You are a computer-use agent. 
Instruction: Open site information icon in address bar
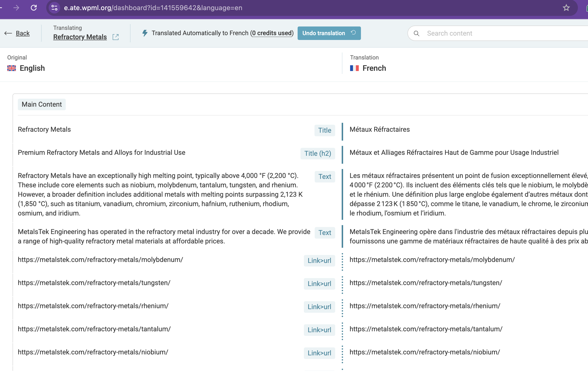(54, 8)
